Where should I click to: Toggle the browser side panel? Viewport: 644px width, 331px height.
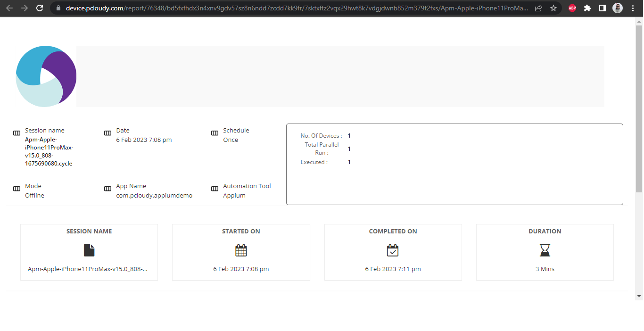pyautogui.click(x=603, y=8)
